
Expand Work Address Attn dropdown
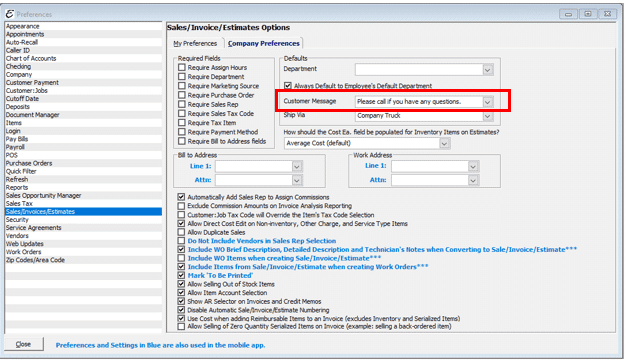tap(473, 180)
